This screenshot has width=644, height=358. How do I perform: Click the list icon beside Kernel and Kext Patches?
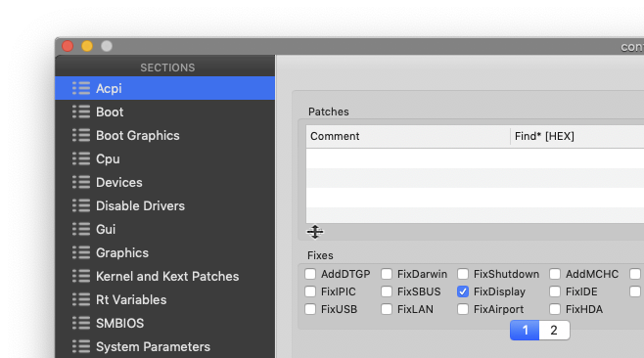point(81,276)
